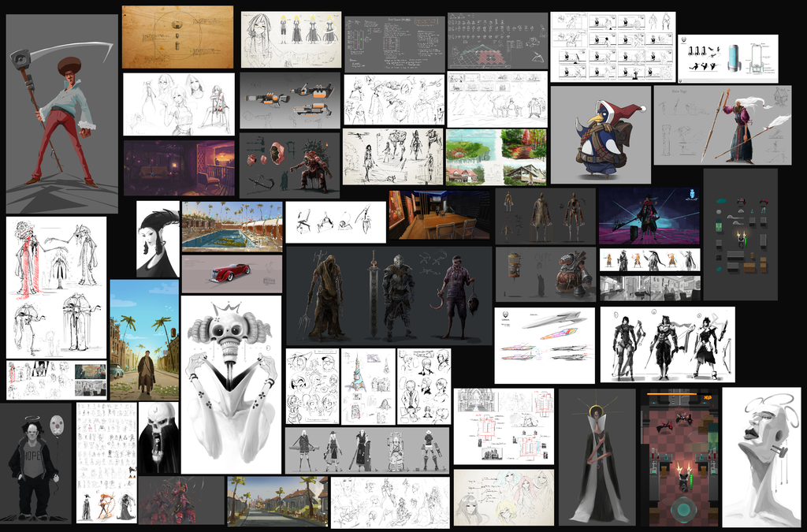807x532 pixels.
Task: Open the suburban street with houses painting
Action: 277,501
